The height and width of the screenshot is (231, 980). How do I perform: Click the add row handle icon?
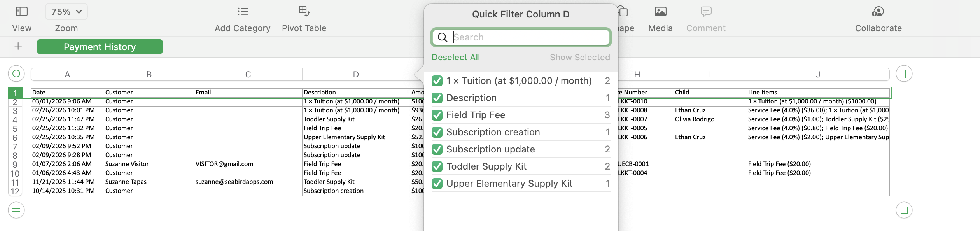pos(16,210)
